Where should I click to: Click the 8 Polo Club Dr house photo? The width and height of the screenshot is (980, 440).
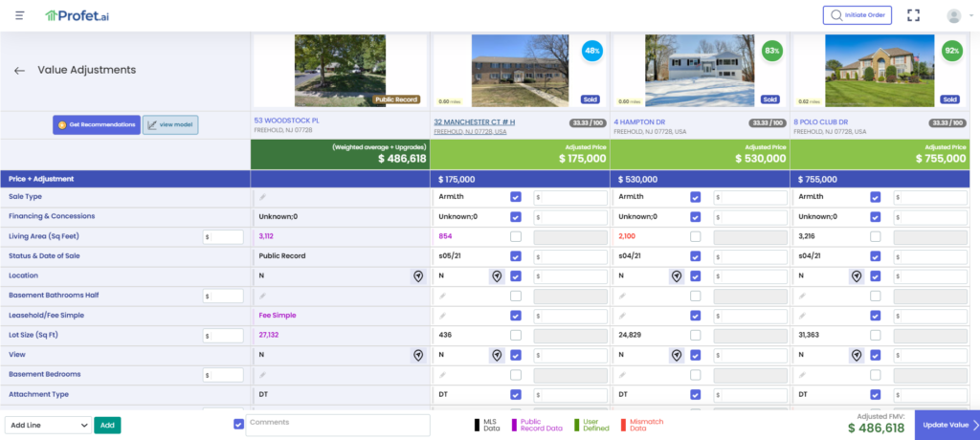pos(880,71)
